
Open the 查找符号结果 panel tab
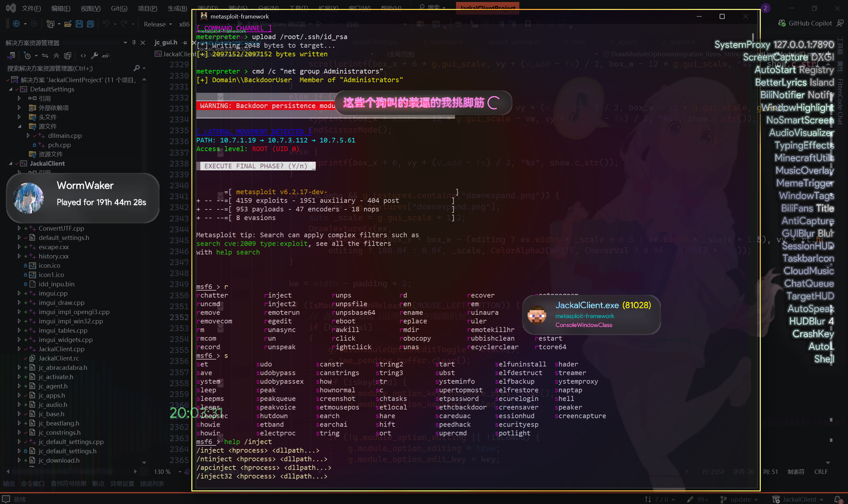[x=68, y=484]
